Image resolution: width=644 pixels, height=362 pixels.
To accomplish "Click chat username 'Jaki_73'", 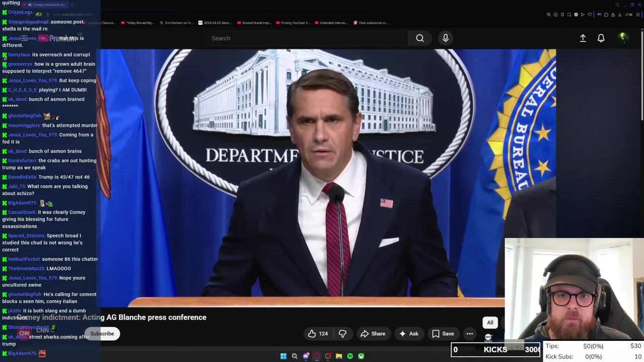I will click(17, 187).
